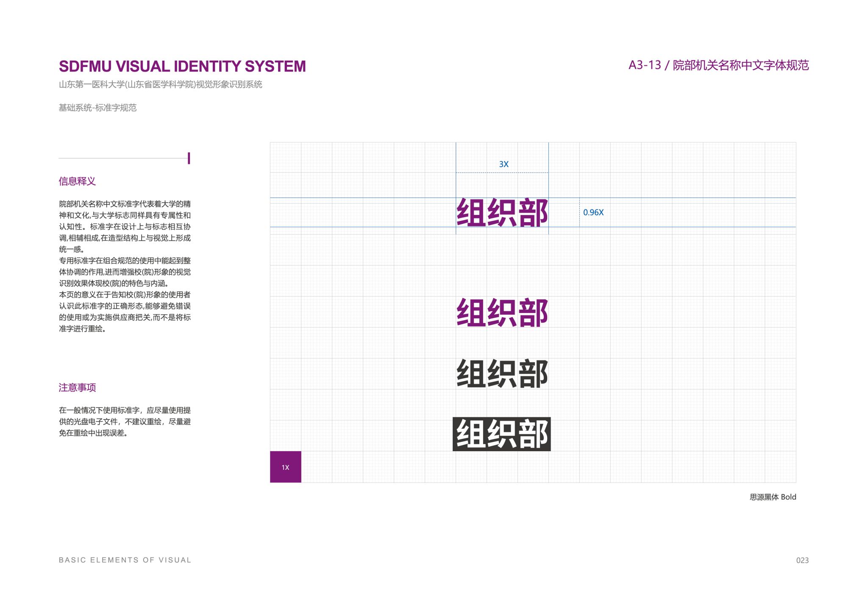Click the BASIC ELEMENTS OF VISUAL footer
This screenshot has height=614, width=868.
point(125,560)
